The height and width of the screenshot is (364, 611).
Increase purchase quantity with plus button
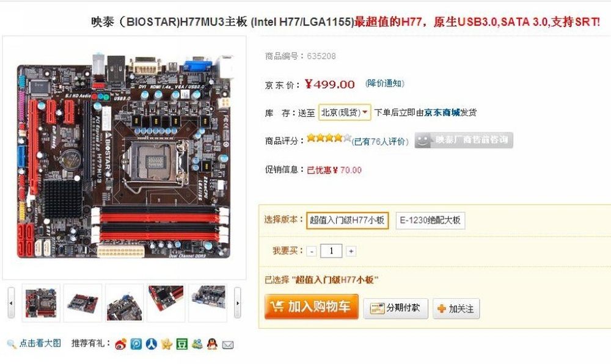click(x=351, y=252)
